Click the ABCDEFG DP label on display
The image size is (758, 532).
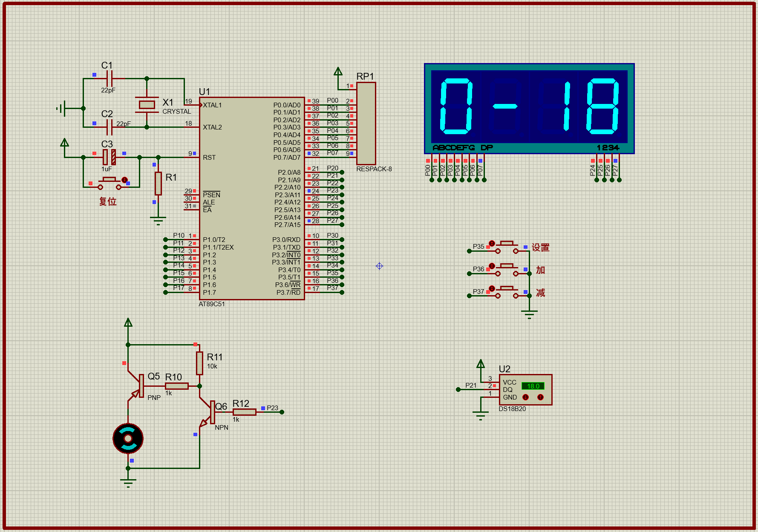463,148
